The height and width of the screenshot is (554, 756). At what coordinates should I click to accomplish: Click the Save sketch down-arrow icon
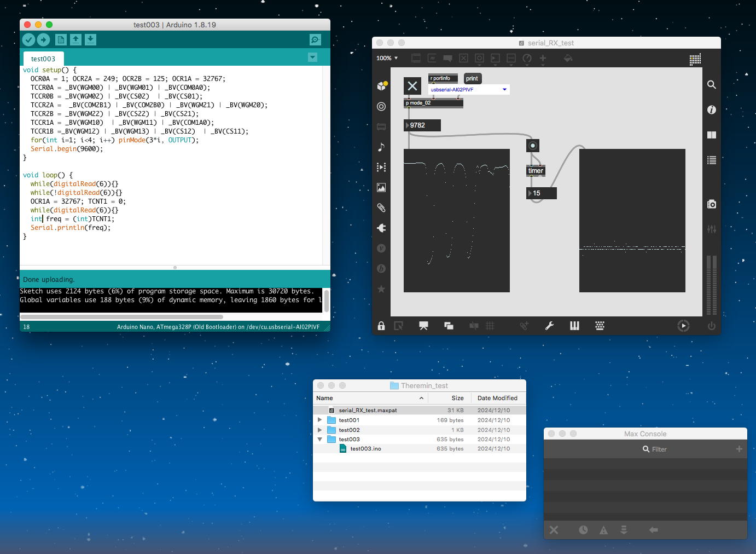coord(91,40)
